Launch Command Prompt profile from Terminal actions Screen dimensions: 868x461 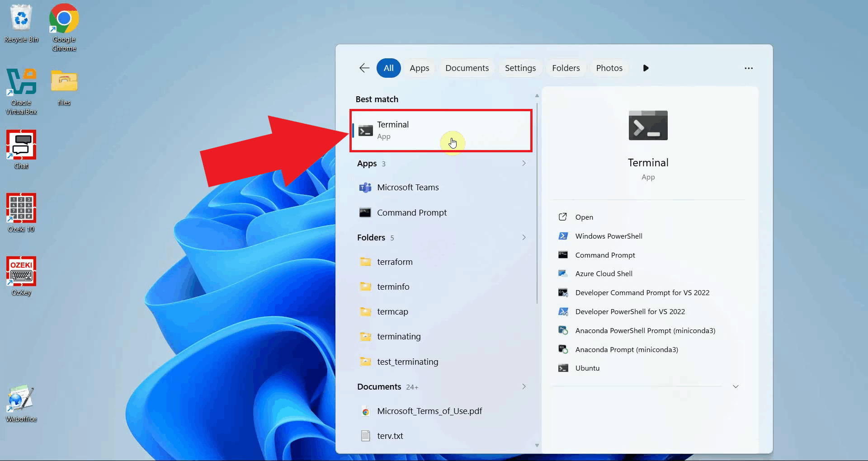click(605, 255)
